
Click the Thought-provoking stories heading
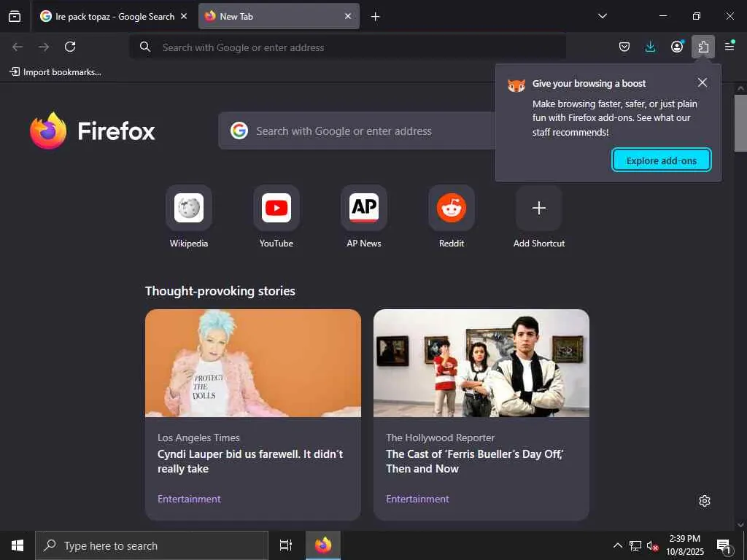pos(220,291)
